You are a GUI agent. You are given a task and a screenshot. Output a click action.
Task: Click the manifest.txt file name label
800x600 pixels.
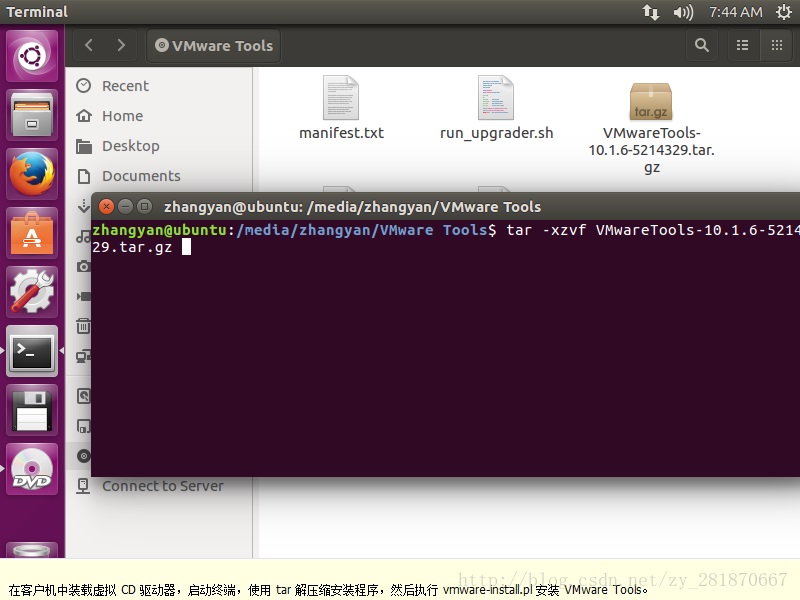(341, 133)
